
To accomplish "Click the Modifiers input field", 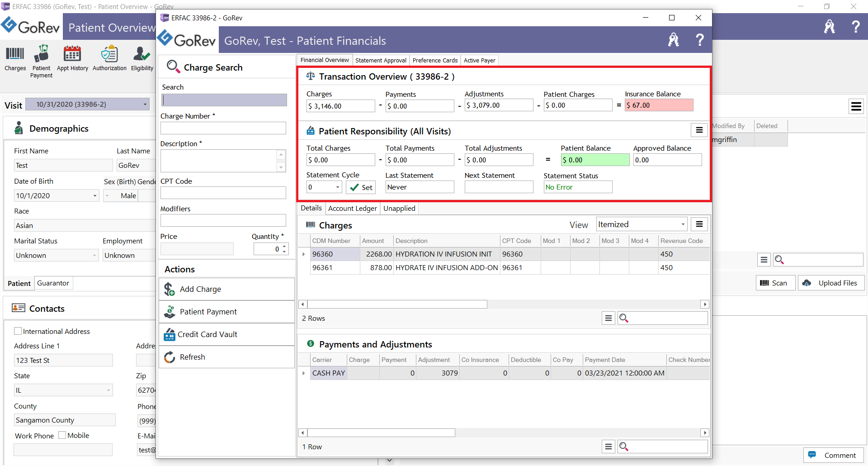I will 223,220.
